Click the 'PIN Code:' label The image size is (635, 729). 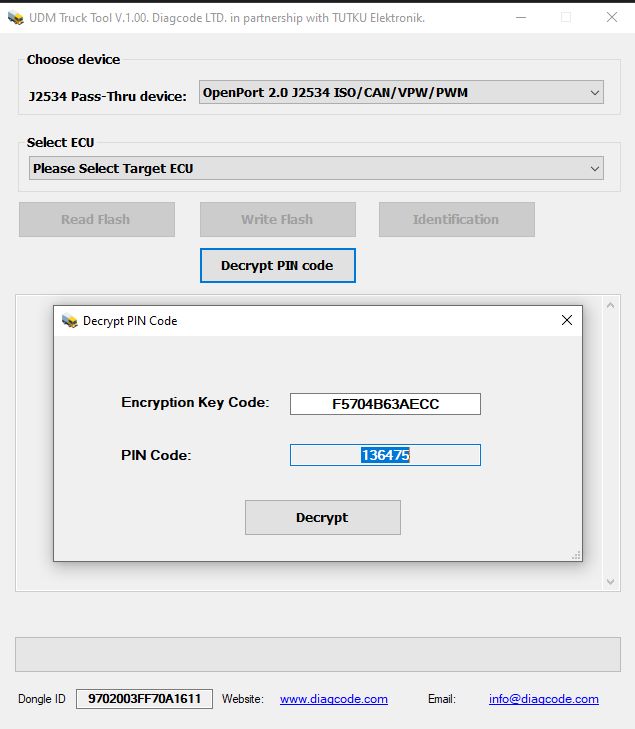click(156, 455)
